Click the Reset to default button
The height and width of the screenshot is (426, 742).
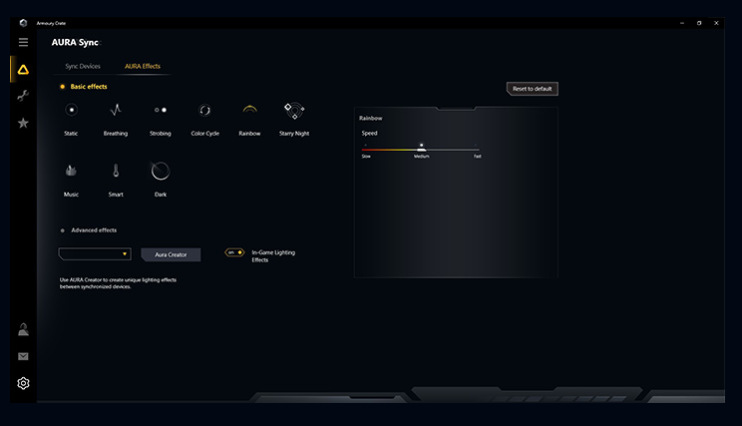(x=532, y=89)
